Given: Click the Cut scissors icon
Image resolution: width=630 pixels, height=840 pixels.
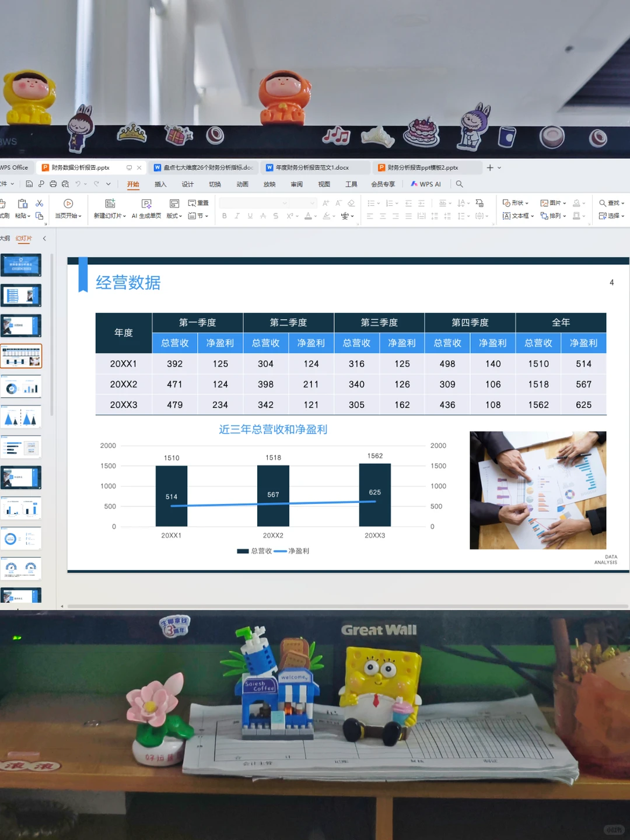Looking at the screenshot, I should tap(40, 203).
